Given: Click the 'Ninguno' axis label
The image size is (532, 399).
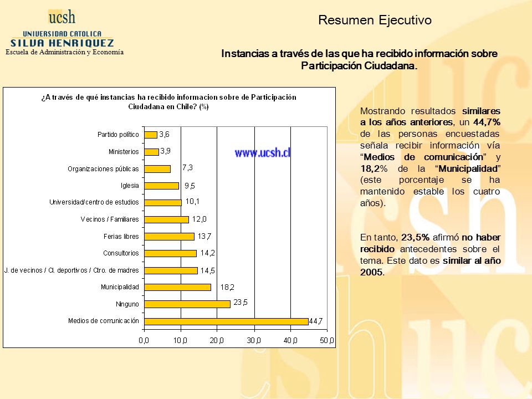Looking at the screenshot, I should (x=127, y=304).
